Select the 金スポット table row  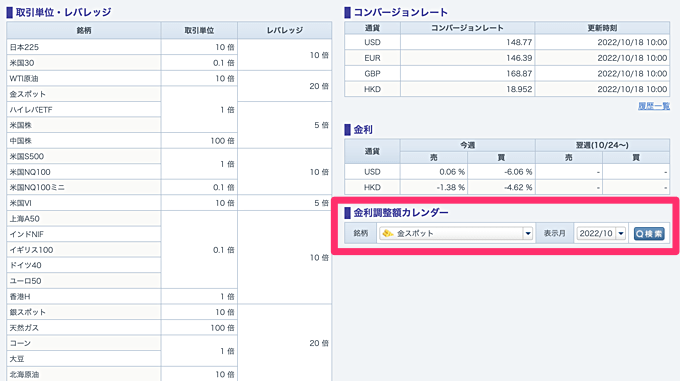click(84, 94)
